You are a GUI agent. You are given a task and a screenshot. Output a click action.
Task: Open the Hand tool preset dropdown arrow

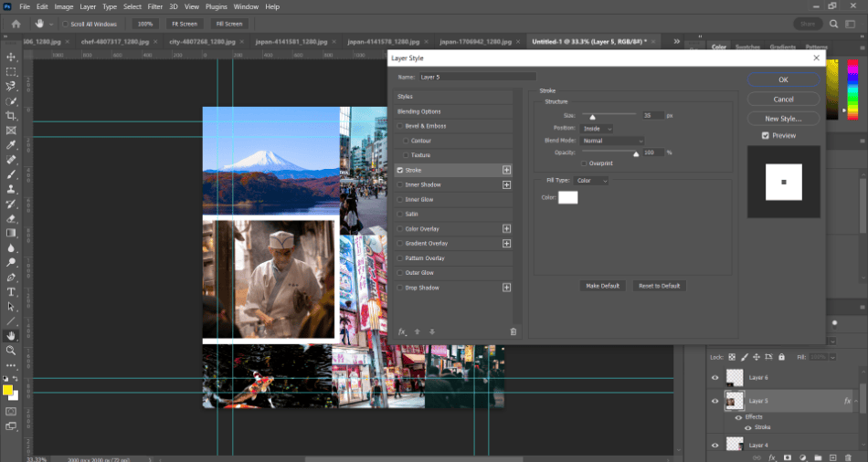tap(51, 24)
